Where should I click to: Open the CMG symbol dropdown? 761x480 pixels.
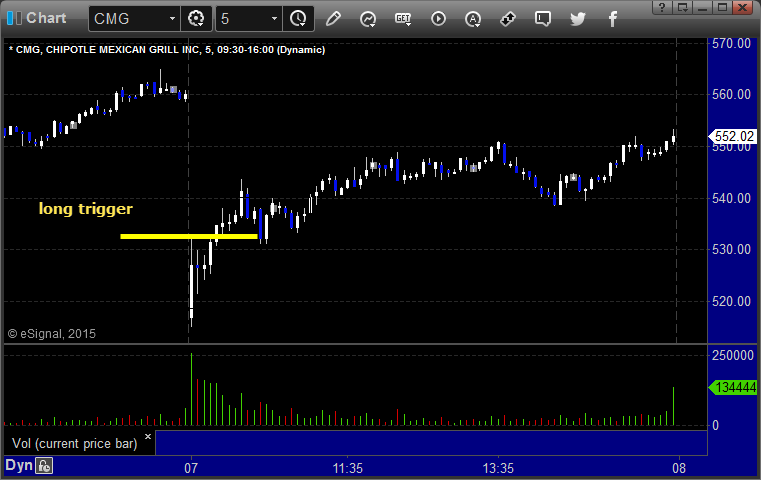coord(172,19)
